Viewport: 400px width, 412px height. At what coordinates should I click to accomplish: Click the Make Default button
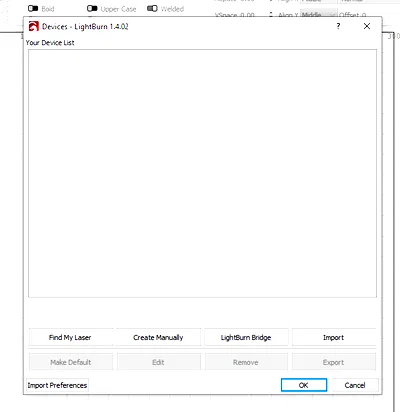[x=71, y=362]
